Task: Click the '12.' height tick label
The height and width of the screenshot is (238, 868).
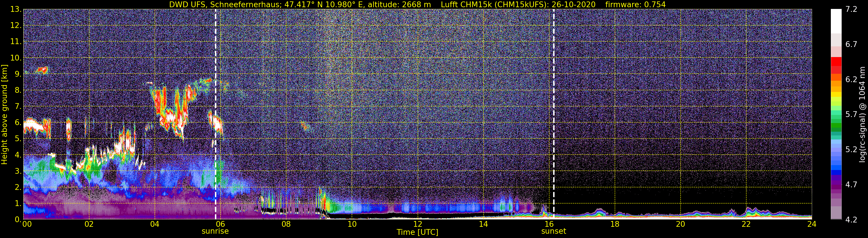Action: (x=16, y=26)
